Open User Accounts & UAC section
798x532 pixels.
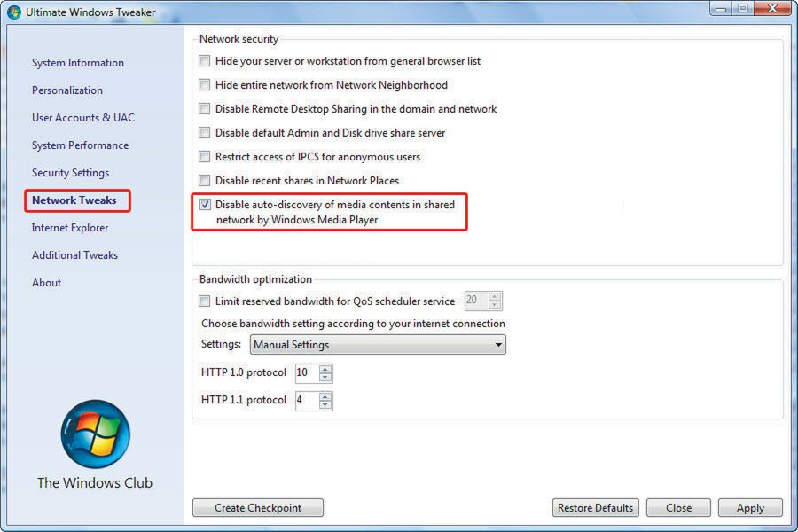83,118
